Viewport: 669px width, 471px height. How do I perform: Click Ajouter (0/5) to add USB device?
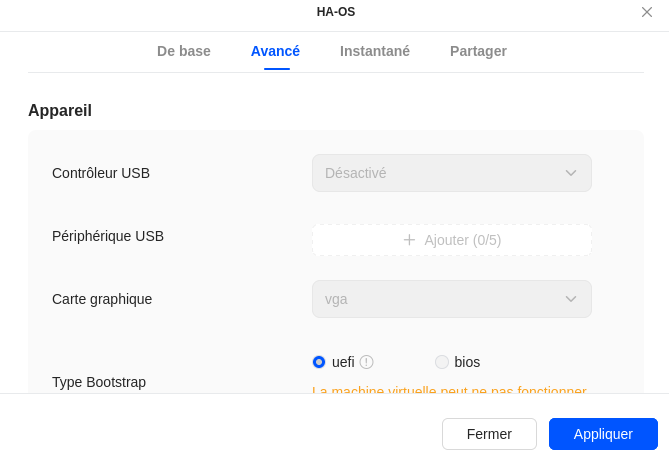[x=462, y=240]
